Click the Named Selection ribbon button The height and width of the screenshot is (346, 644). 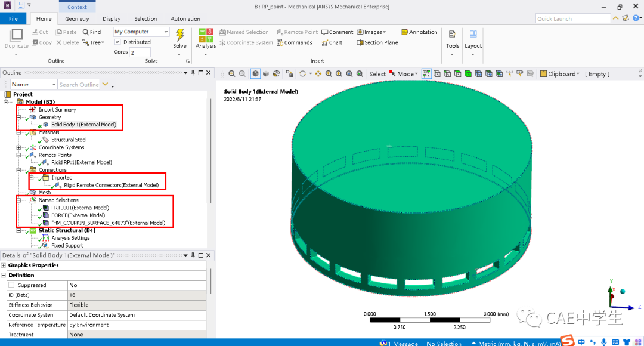244,32
